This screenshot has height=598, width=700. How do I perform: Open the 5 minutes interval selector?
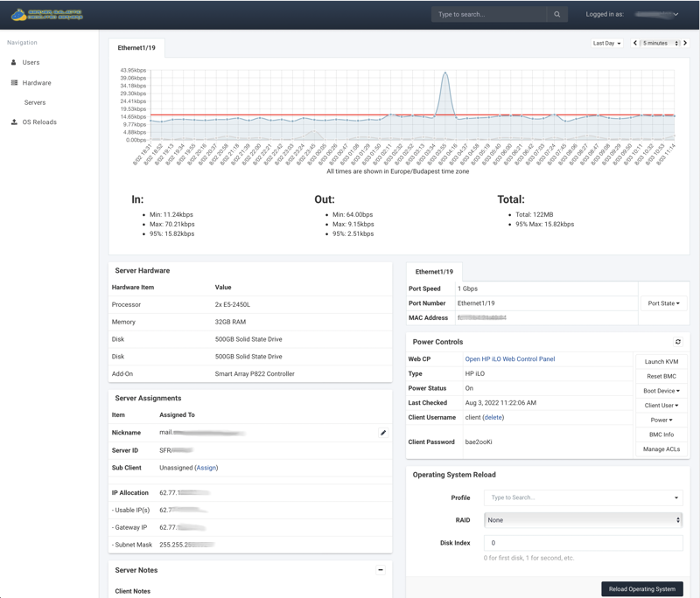coord(661,43)
